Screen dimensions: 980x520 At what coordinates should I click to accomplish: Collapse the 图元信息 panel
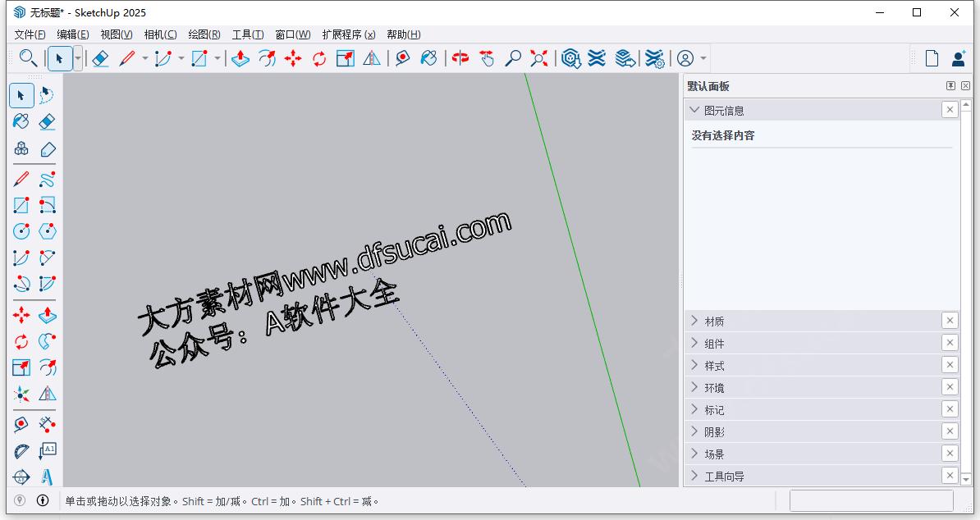click(x=694, y=111)
